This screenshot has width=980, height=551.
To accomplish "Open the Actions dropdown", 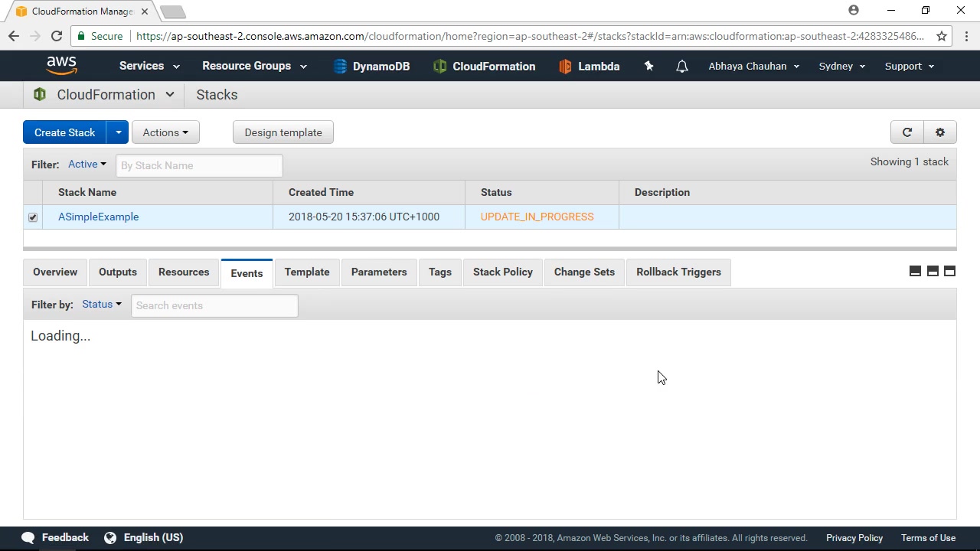I will point(165,132).
